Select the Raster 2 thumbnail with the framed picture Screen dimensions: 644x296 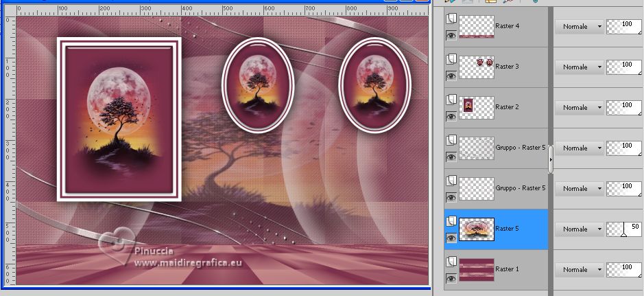[477, 108]
